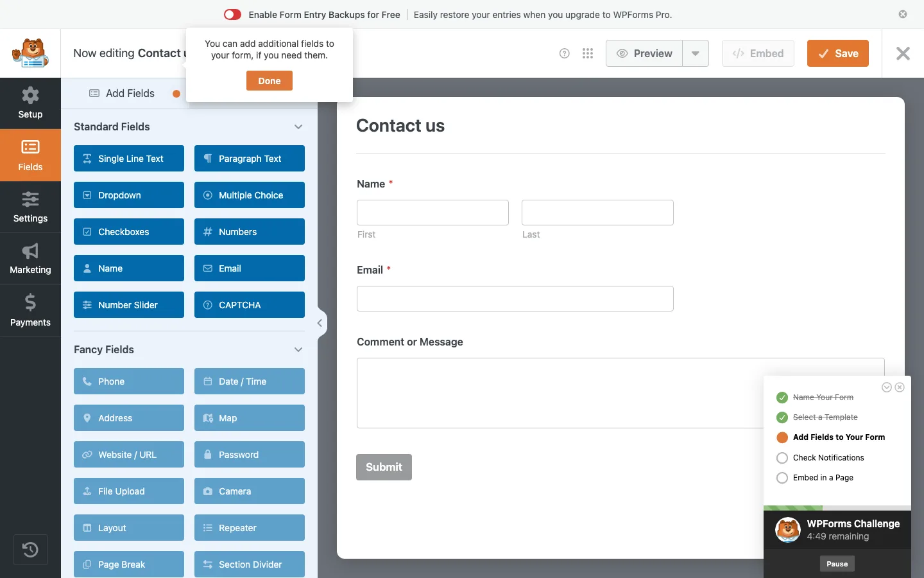
Task: Collapse the Fancy Fields section
Action: (298, 349)
